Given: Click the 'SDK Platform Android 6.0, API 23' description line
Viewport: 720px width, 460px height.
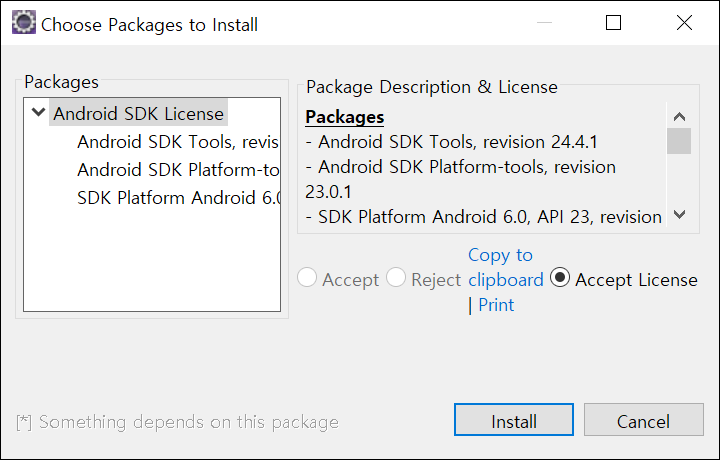Looking at the screenshot, I should click(x=483, y=217).
